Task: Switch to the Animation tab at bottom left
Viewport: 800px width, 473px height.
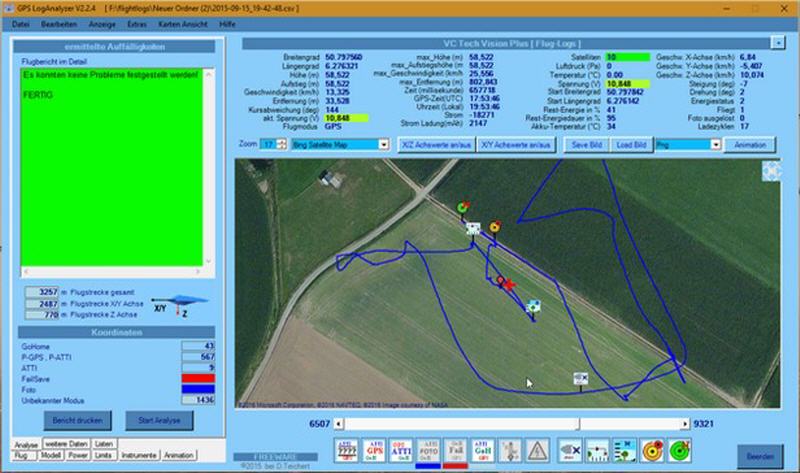Action: coord(179,455)
